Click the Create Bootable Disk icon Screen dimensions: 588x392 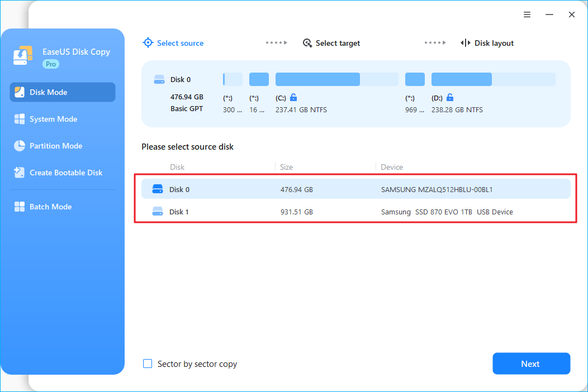(x=20, y=173)
